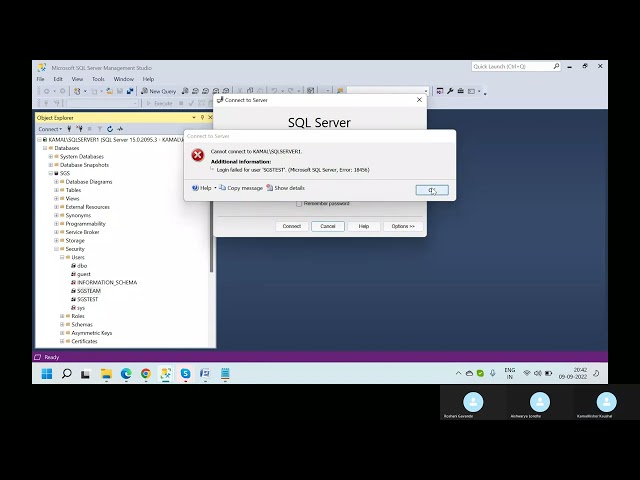The height and width of the screenshot is (480, 640).
Task: Open Microsoft Edge from taskbar
Action: [x=126, y=373]
